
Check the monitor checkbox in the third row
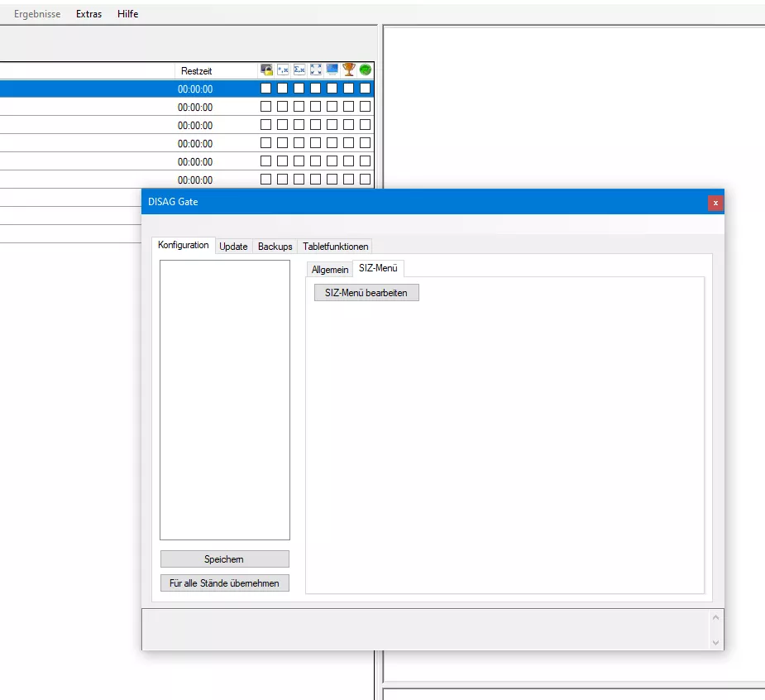tap(332, 125)
